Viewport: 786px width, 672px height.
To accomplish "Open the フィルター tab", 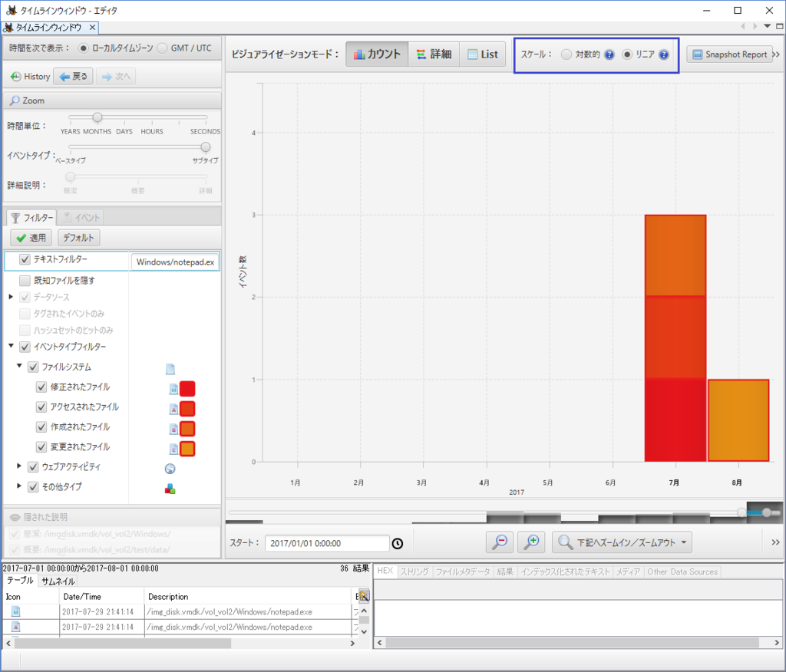I will (31, 218).
